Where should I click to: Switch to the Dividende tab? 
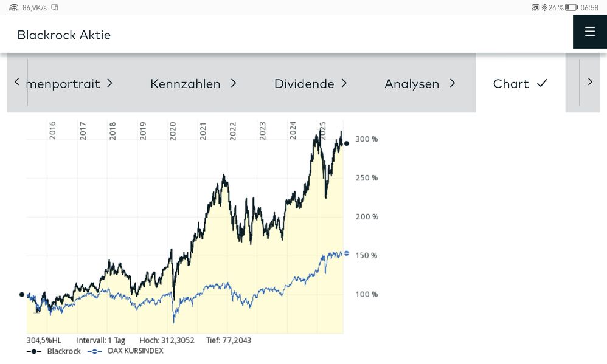pos(304,83)
